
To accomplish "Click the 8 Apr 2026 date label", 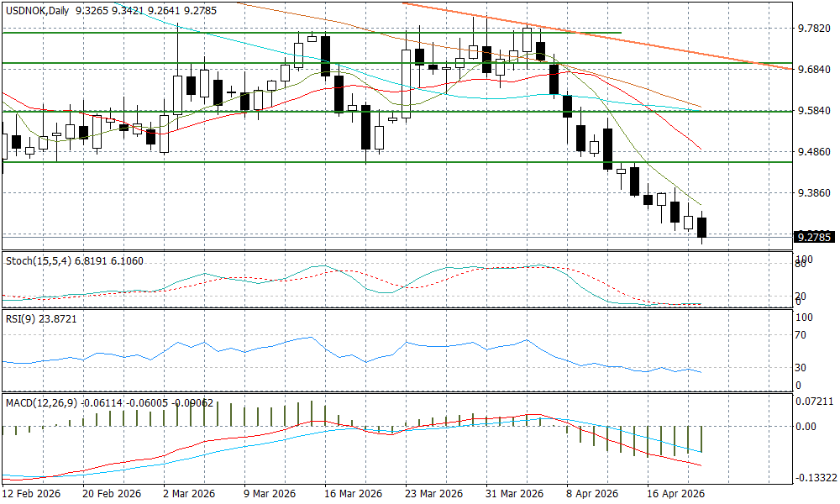I will (x=592, y=494).
